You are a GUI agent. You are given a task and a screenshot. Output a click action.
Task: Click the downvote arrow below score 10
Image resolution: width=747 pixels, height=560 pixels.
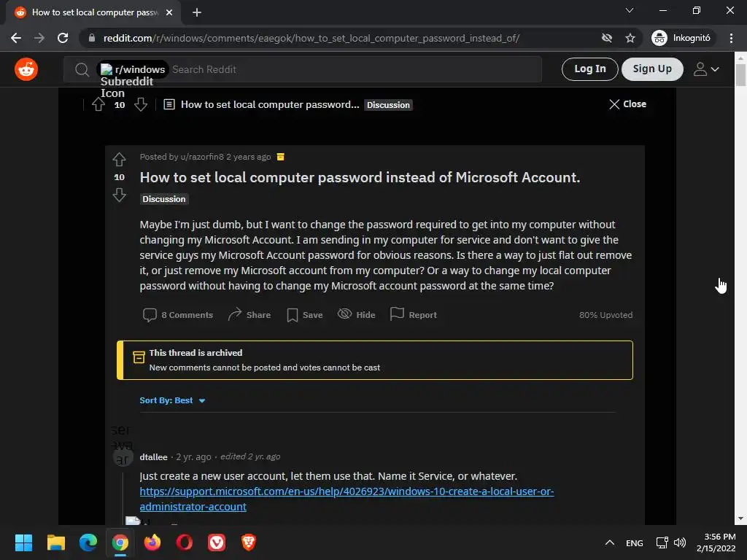coord(119,195)
